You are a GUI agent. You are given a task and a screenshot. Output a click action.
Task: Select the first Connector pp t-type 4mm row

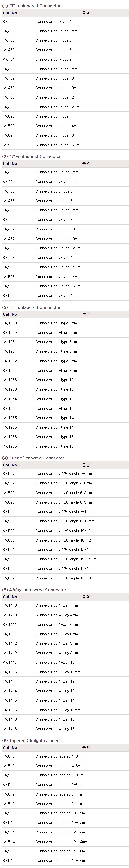65,22
